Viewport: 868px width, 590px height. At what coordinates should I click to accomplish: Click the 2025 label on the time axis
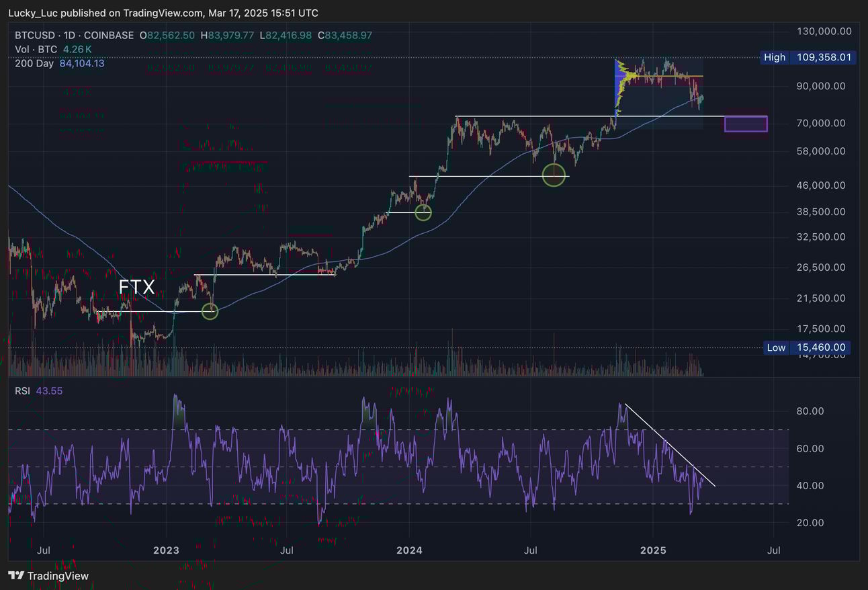652,550
